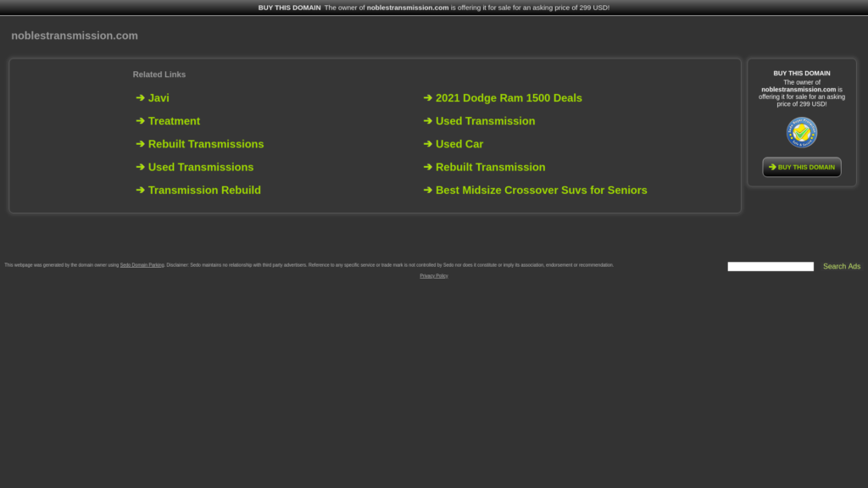The width and height of the screenshot is (868, 488).
Task: Open Best Midsize Crossover Suvs for Seniors
Action: point(541,190)
